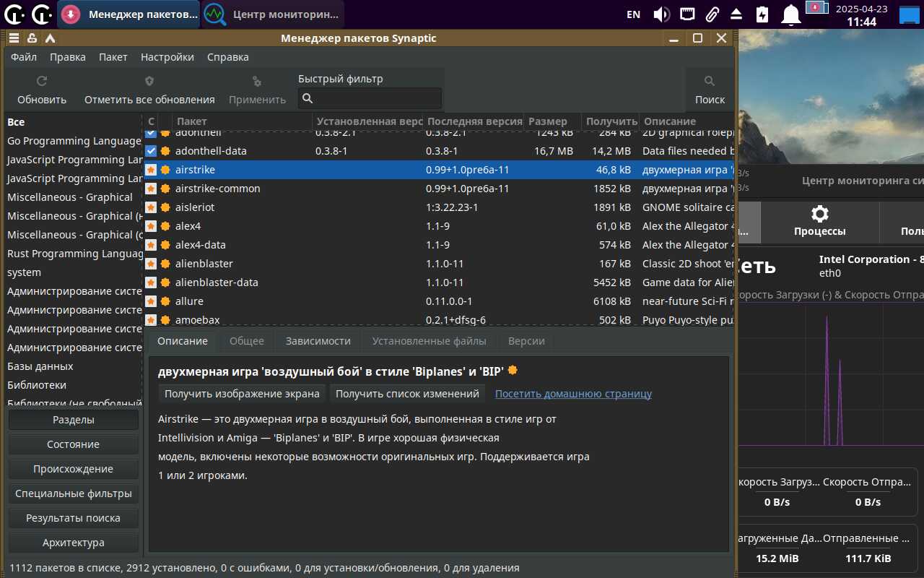Open the clipboard paperclip tray icon

712,14
